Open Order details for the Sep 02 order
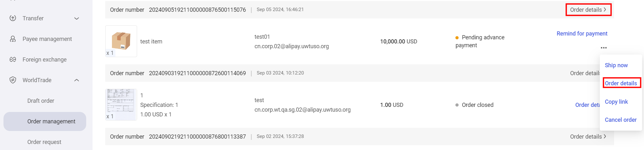 (588, 137)
